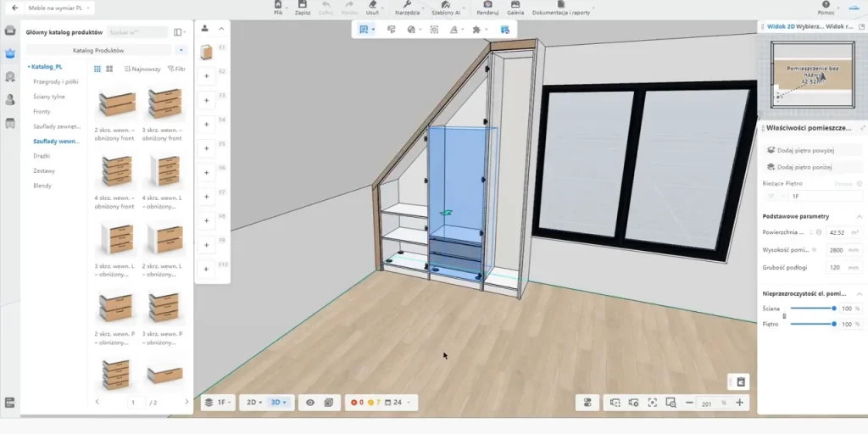Click the stacked cube display icon
The height and width of the screenshot is (434, 868).
pyautogui.click(x=329, y=403)
